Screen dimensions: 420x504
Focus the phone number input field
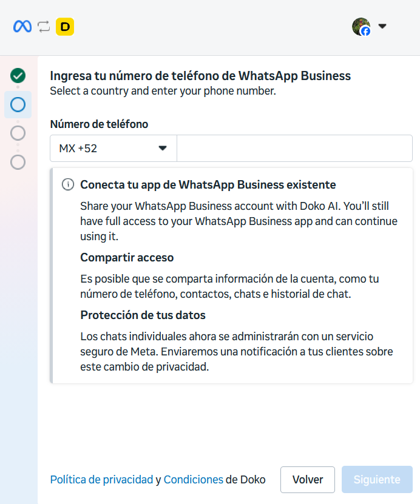coord(294,148)
